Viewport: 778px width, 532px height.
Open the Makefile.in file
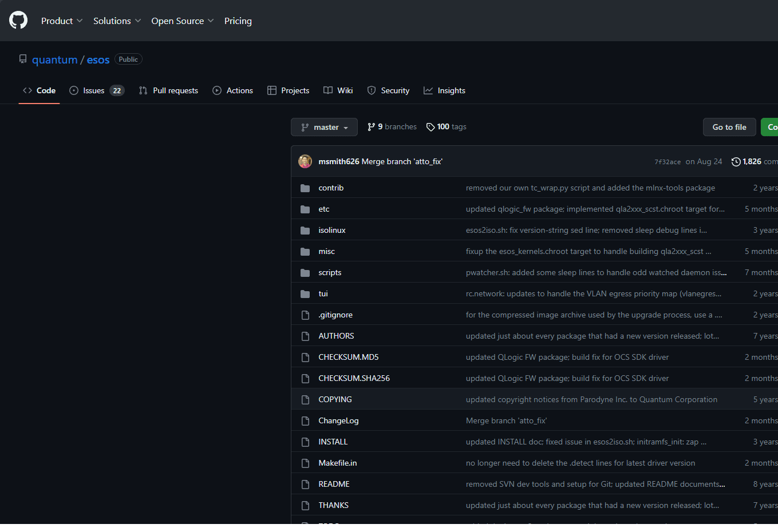click(x=338, y=463)
